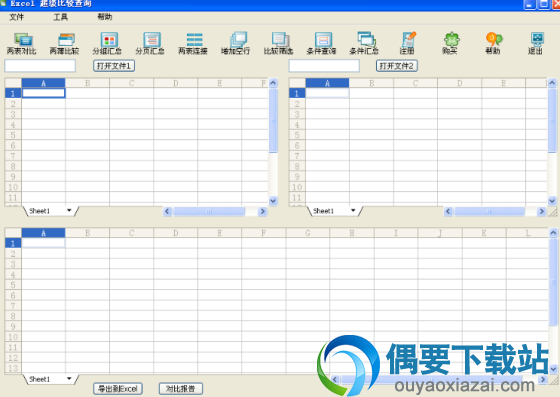Click the 打开文件1 button

[114, 66]
